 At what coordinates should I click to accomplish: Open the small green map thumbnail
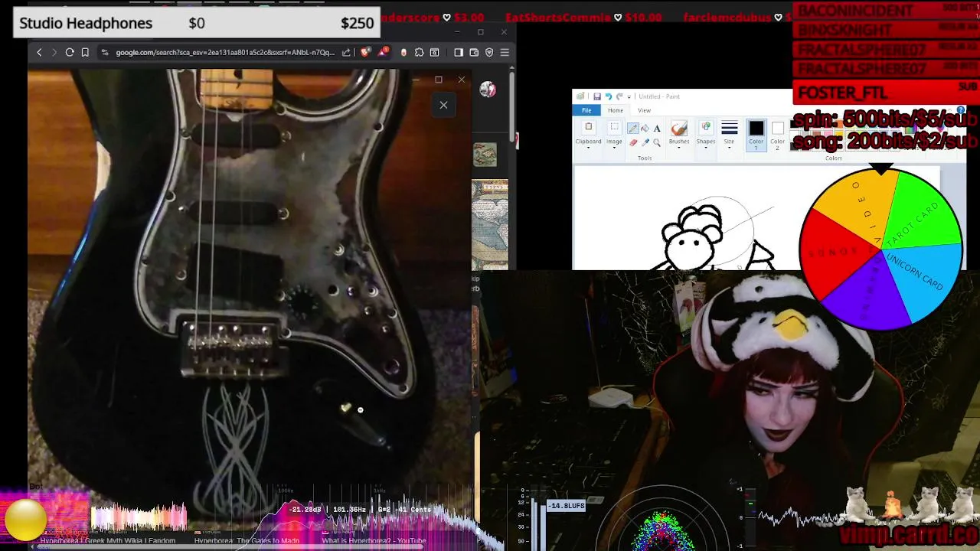pos(485,155)
